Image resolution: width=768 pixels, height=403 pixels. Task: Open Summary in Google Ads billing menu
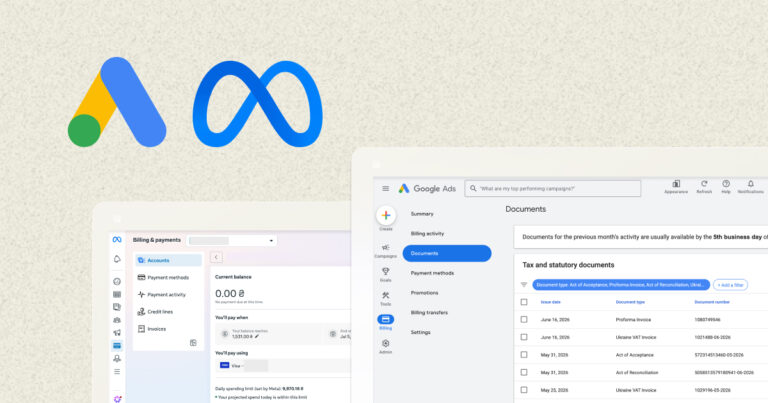point(422,214)
